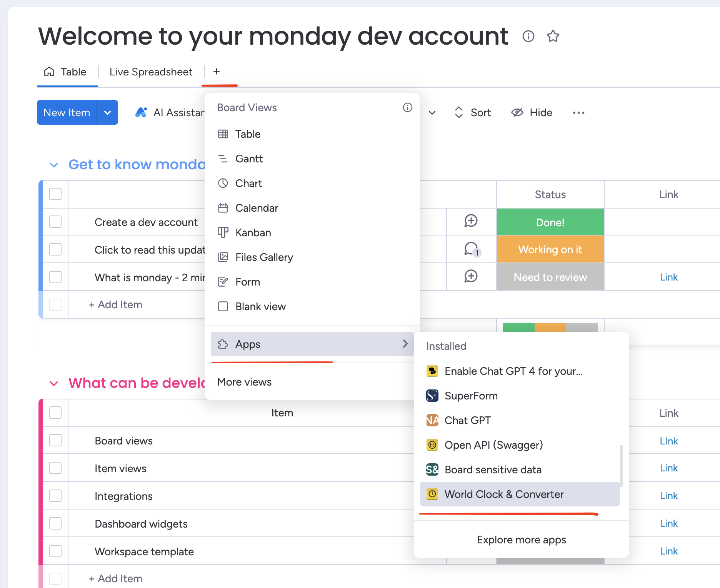Screen dimensions: 720x588
Task: Switch to the Live Spreadsheet tab
Action: [151, 72]
